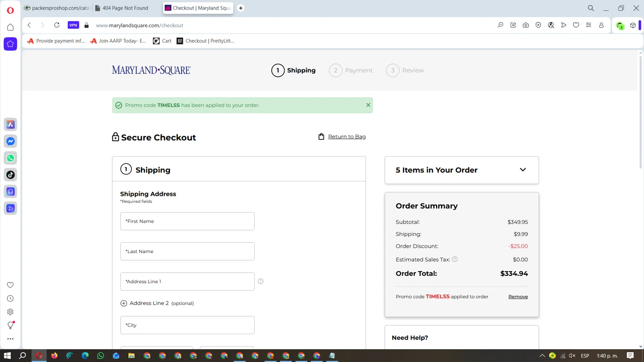The image size is (644, 362).
Task: Open the Checkout PrettyLitt bookmark
Action: point(206,41)
